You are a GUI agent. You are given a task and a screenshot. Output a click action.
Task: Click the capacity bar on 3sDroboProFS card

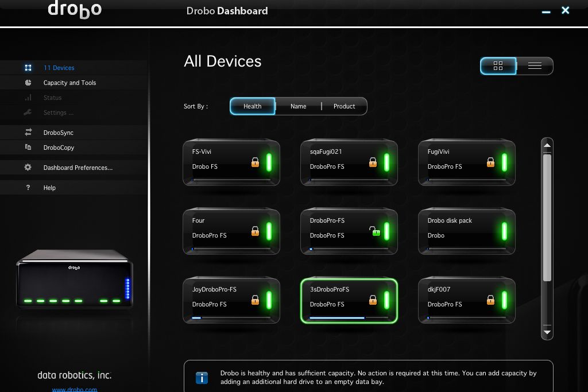349,318
